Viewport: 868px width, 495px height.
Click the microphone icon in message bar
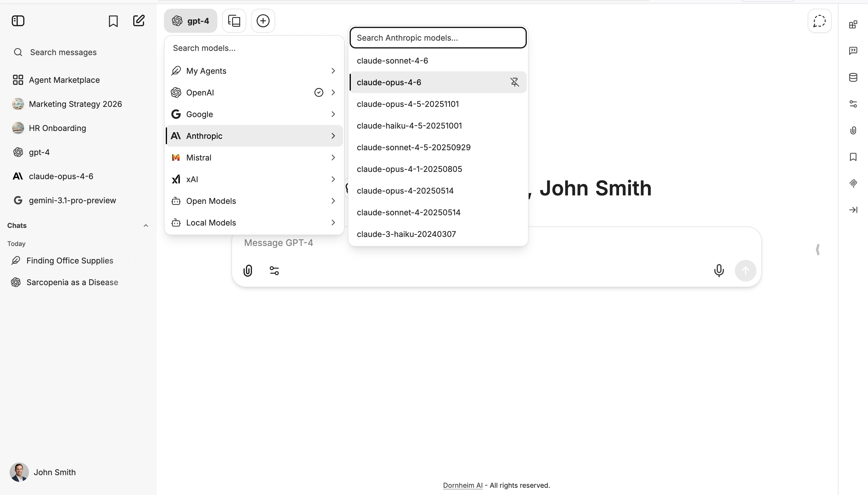tap(719, 270)
